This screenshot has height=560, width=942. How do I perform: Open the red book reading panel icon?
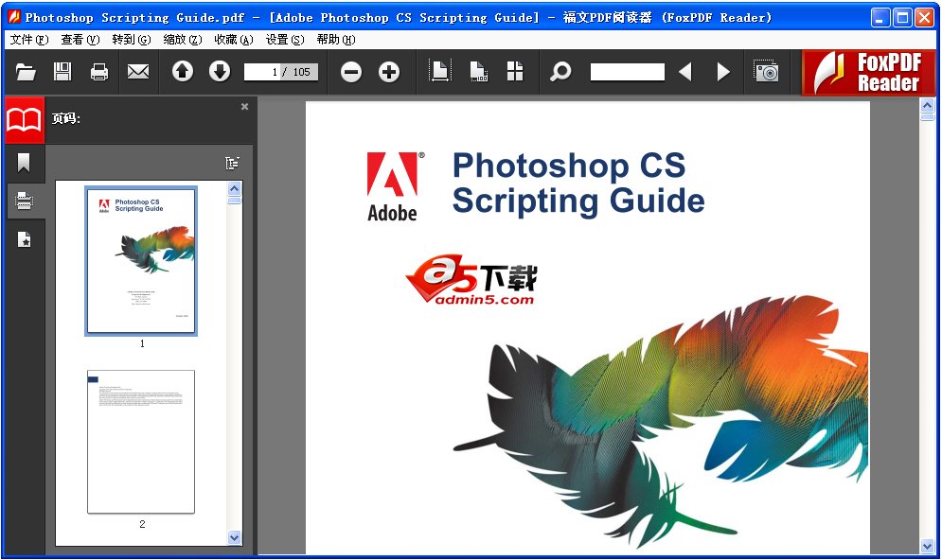pyautogui.click(x=25, y=120)
